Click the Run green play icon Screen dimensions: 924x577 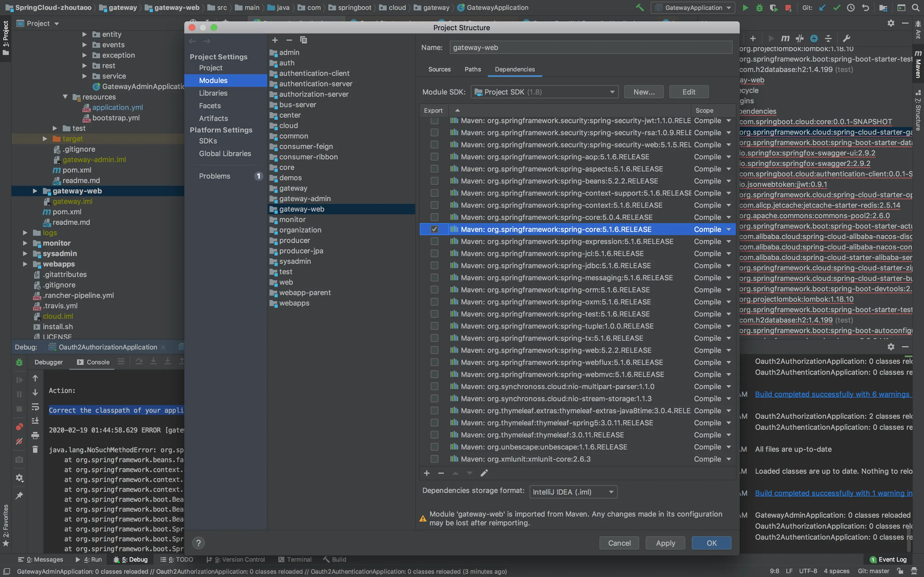[x=745, y=8]
